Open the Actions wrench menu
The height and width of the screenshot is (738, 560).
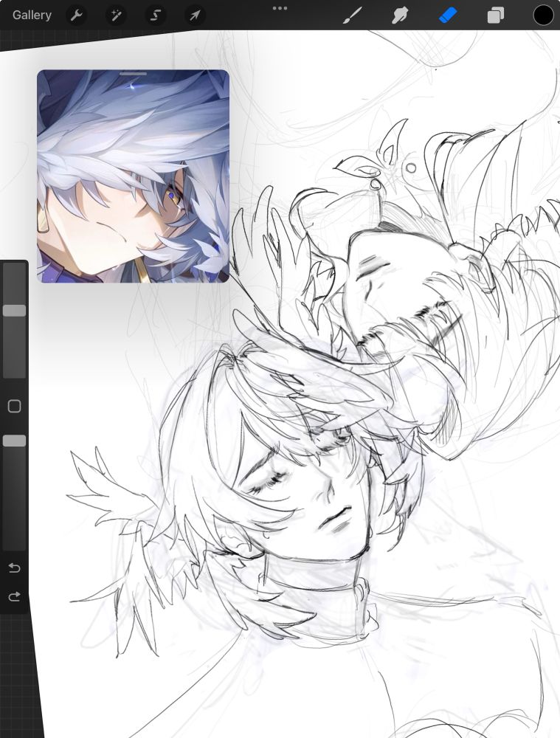(x=76, y=15)
